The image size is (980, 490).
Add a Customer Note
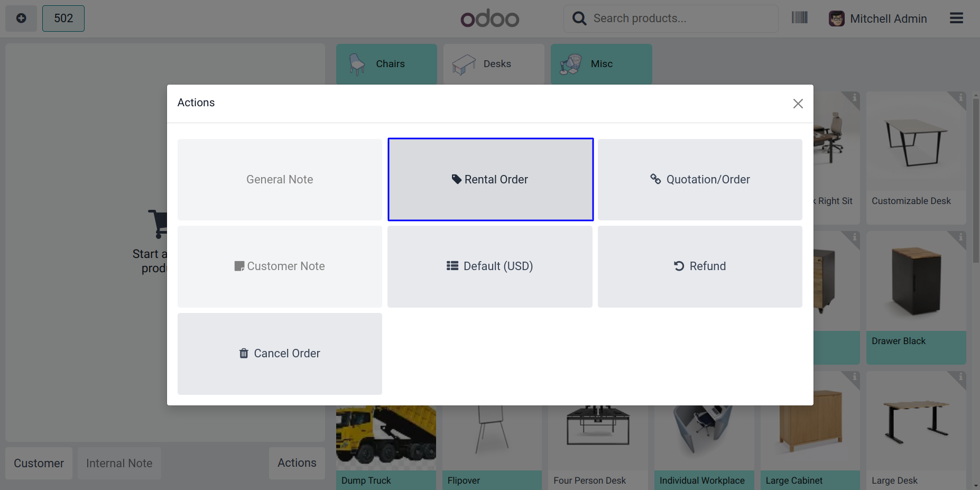pyautogui.click(x=280, y=266)
